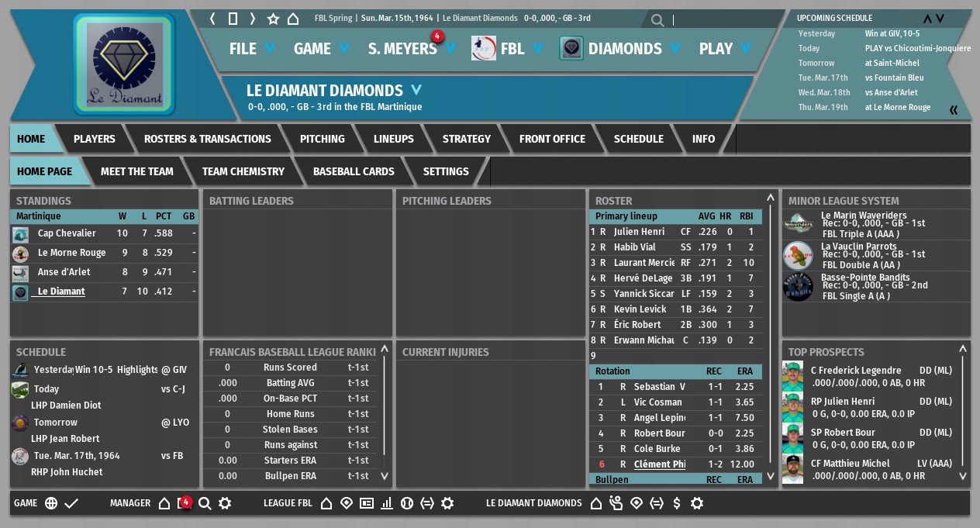
Task: Click the Highlights link in the Schedule panel
Action: 137,370
